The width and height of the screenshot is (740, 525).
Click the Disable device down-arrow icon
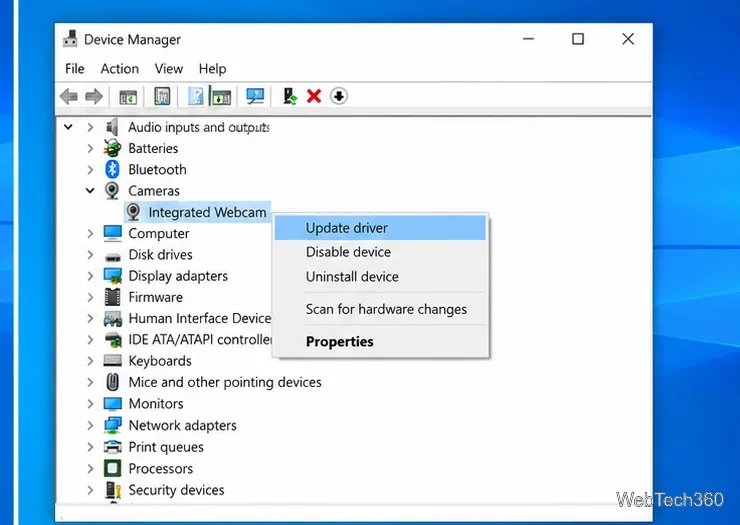[x=339, y=96]
